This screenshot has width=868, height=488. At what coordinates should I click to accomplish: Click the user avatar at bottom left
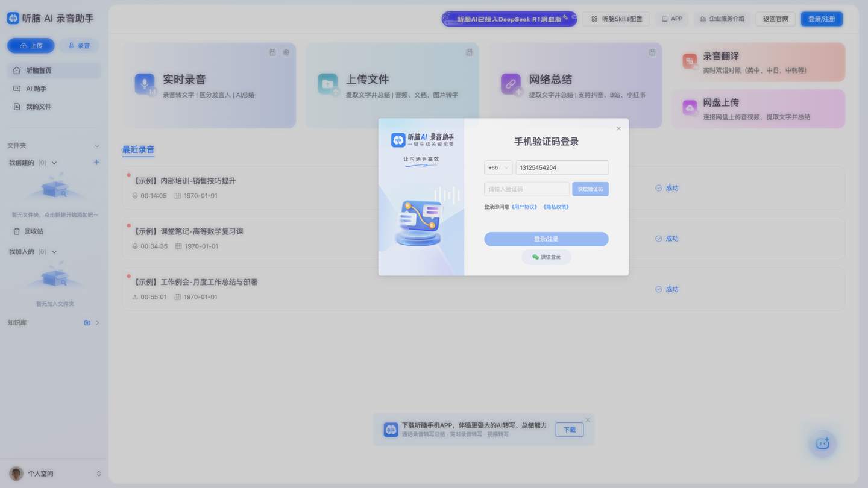coord(16,474)
